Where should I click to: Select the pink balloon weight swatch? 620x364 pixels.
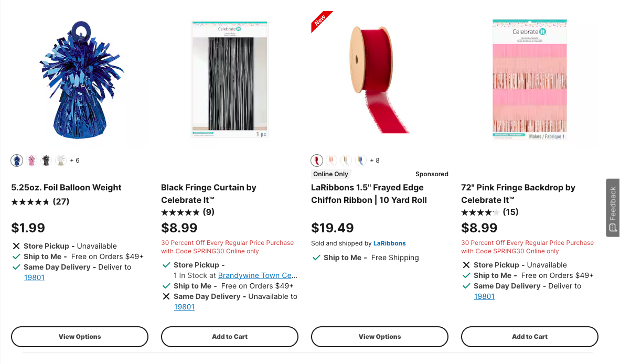point(31,160)
